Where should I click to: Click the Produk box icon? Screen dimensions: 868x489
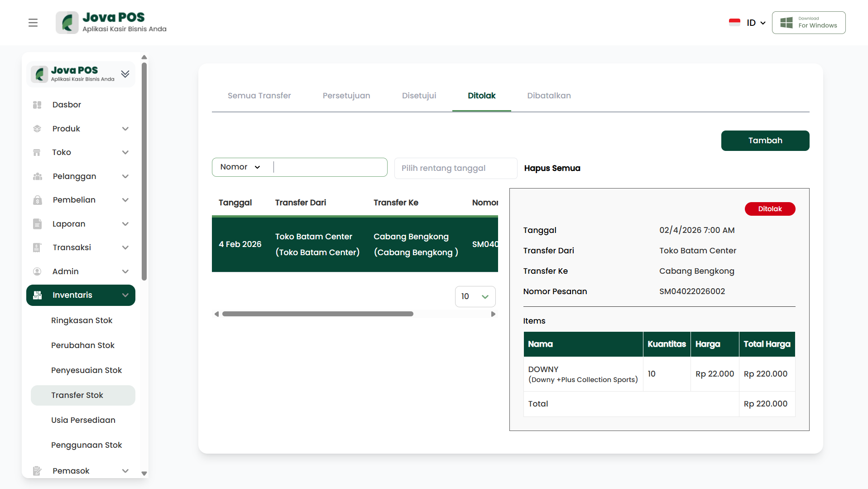pos(37,129)
